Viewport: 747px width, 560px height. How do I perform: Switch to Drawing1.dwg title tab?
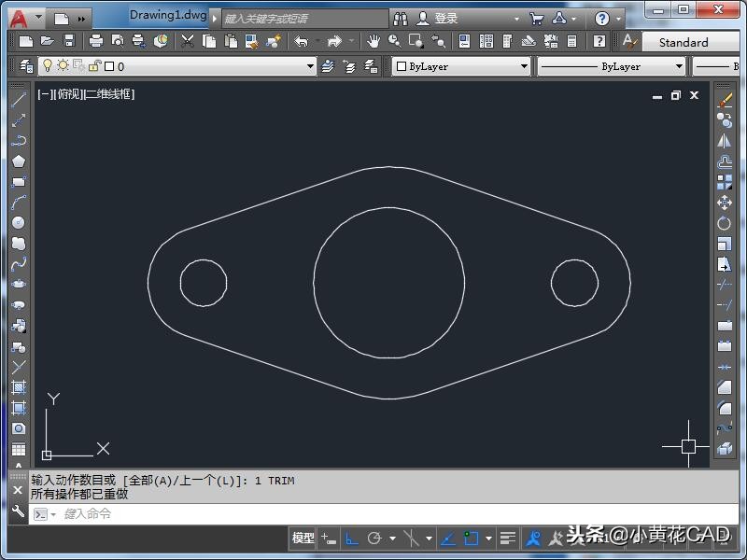tap(166, 15)
